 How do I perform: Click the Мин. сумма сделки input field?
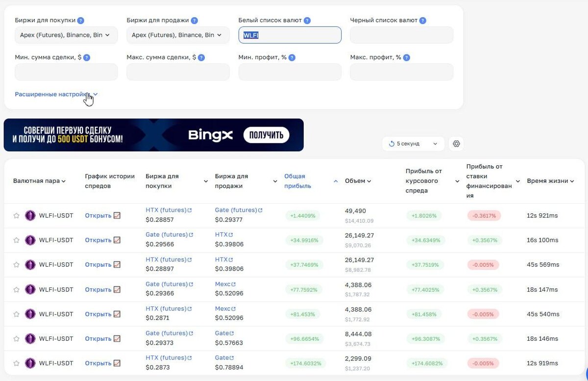point(66,72)
